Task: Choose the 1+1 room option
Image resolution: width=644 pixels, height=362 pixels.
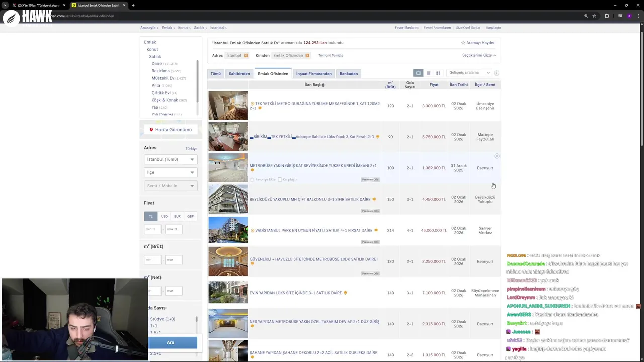Action: (154, 326)
